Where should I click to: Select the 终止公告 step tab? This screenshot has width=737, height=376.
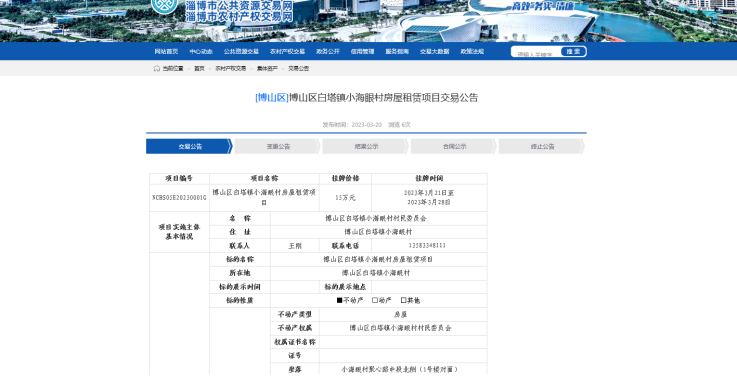tap(542, 147)
